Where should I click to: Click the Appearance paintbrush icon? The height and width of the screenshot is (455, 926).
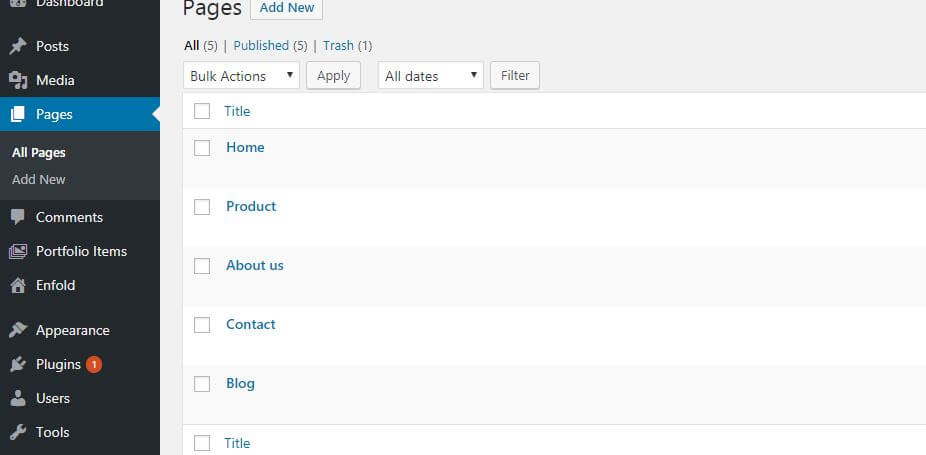pos(18,330)
